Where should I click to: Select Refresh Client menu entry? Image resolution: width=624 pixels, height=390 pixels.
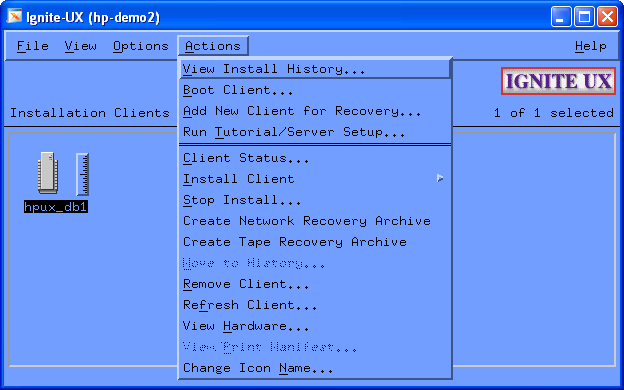tap(315, 305)
